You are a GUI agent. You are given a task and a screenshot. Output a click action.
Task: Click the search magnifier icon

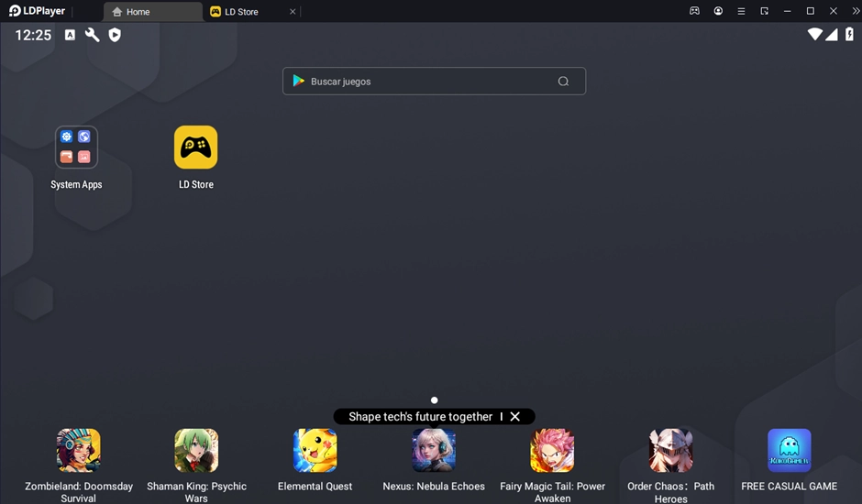[563, 82]
